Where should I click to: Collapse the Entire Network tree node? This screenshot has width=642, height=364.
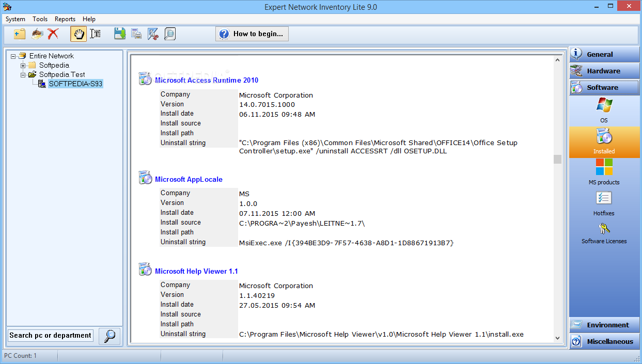click(x=13, y=56)
